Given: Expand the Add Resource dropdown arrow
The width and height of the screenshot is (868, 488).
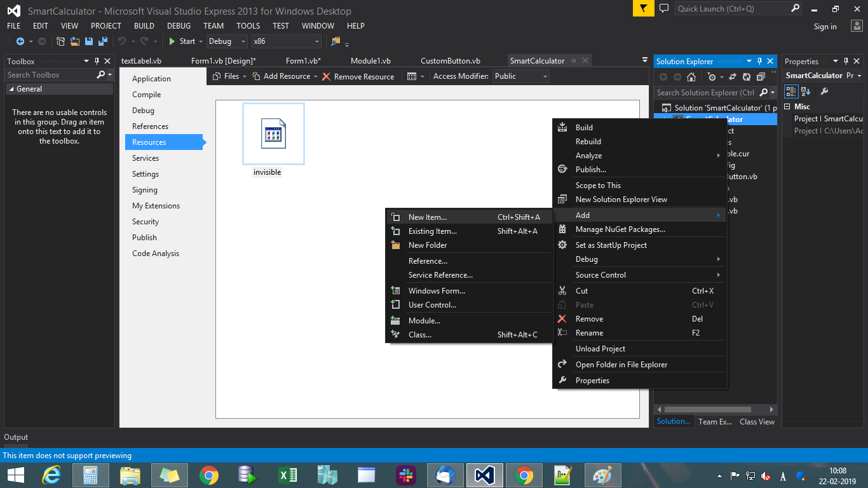Looking at the screenshot, I should coord(316,76).
